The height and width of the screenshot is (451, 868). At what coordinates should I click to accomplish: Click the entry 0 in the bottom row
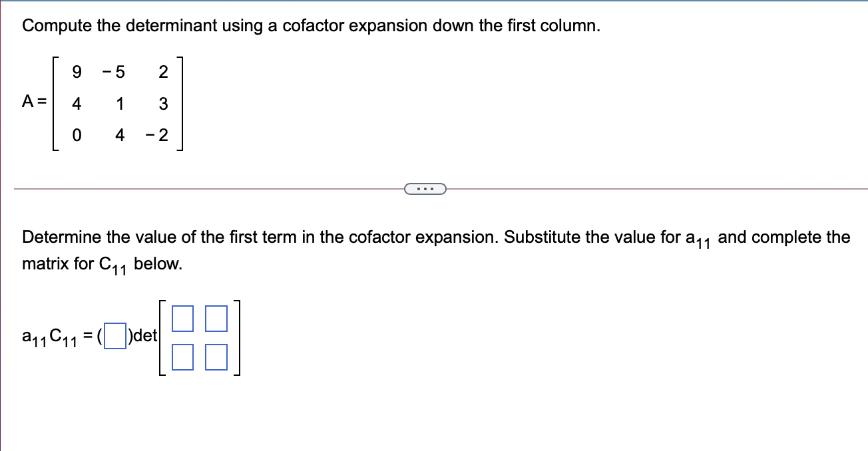[x=75, y=136]
